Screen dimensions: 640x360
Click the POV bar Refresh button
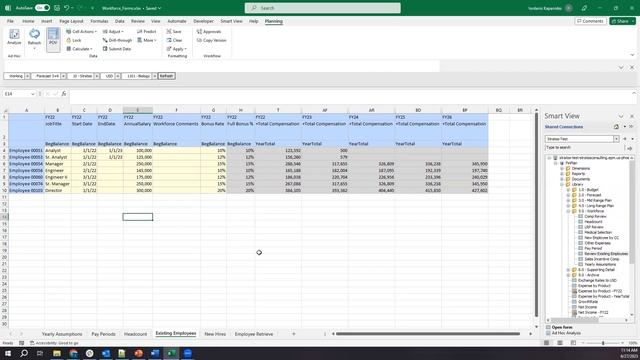[x=167, y=76]
